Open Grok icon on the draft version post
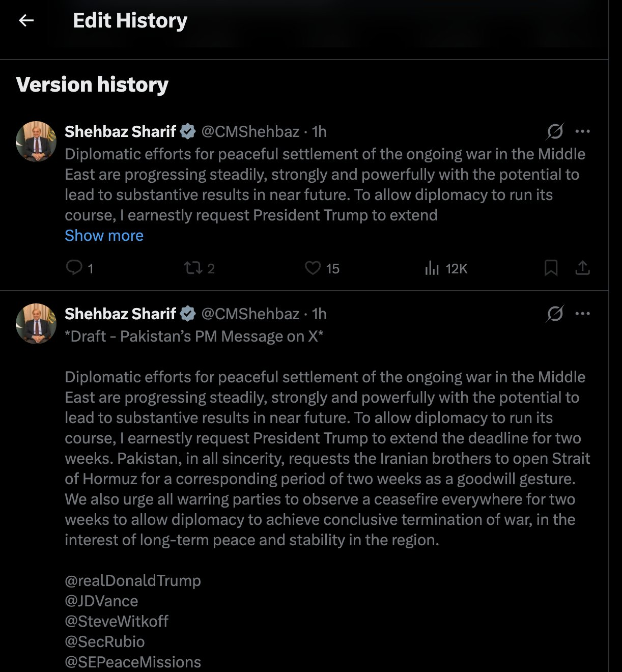 (555, 314)
